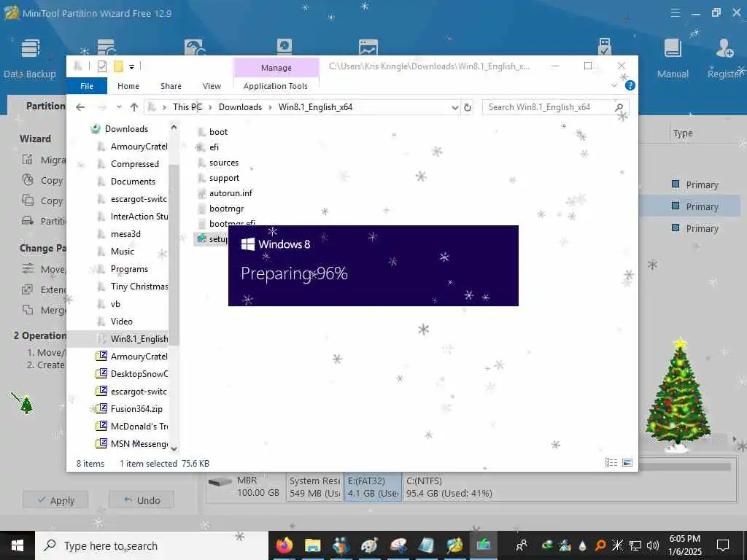The width and height of the screenshot is (747, 560).
Task: Switch Explorer to large icons view
Action: 627,462
